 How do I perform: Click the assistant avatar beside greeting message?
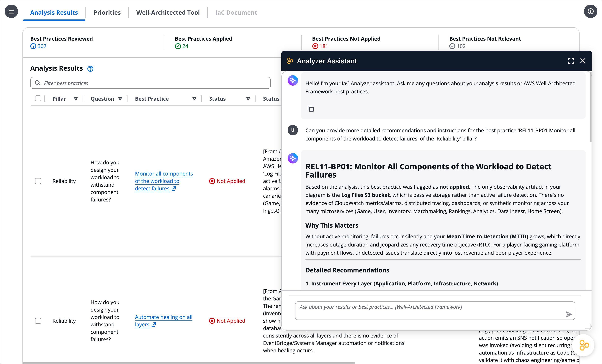pyautogui.click(x=293, y=80)
